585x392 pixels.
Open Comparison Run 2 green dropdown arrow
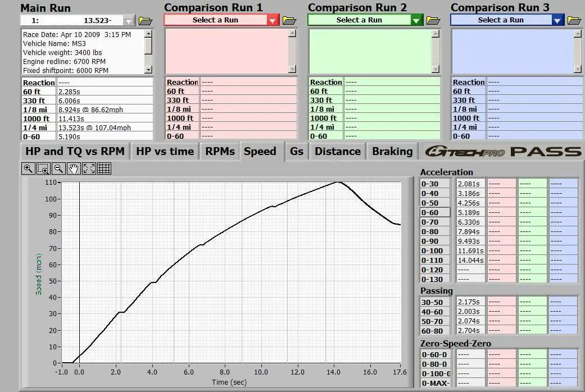[x=416, y=21]
